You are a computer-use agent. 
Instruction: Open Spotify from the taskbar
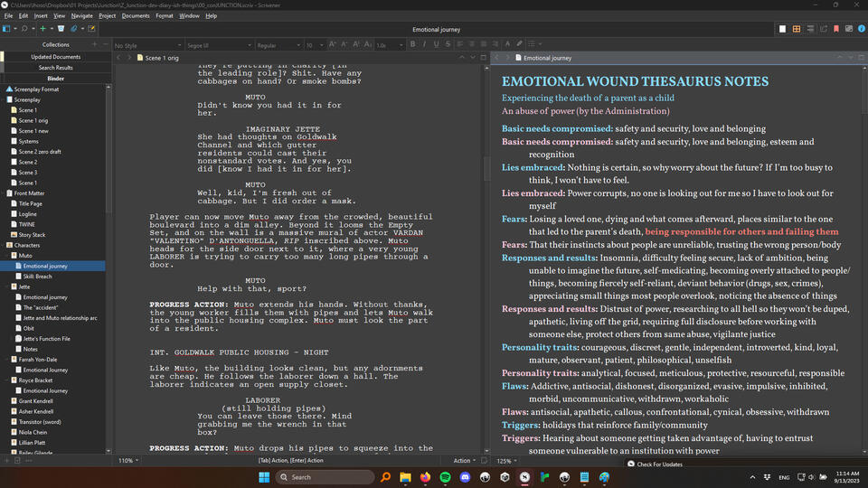coord(445,477)
